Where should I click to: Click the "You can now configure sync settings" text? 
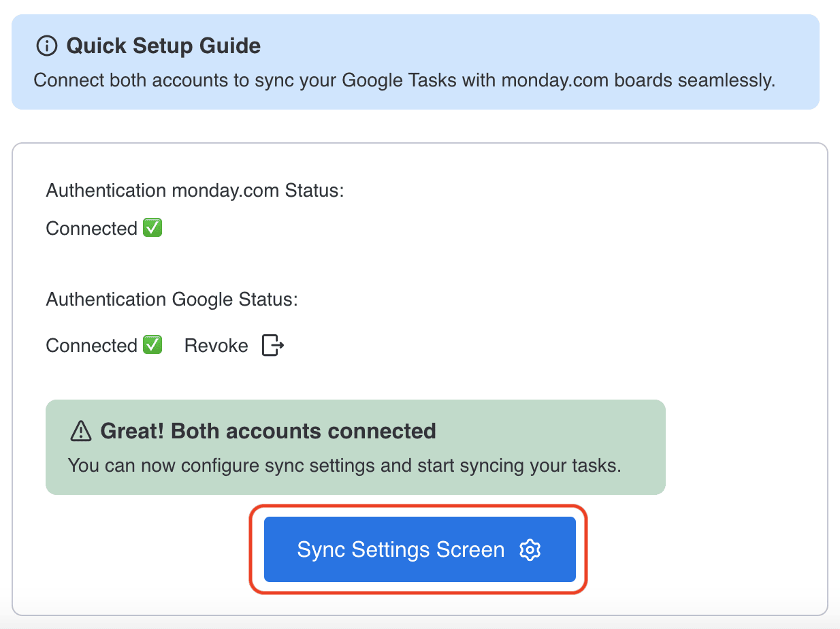click(344, 466)
